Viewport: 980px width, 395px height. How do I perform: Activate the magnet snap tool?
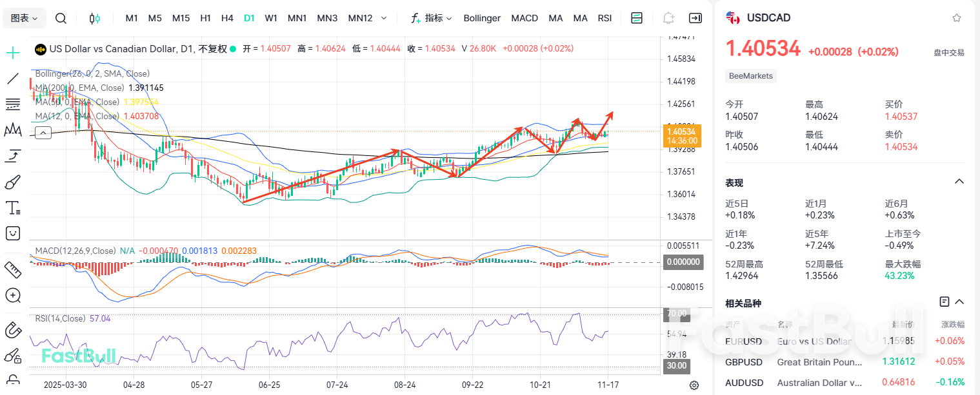tap(12, 329)
